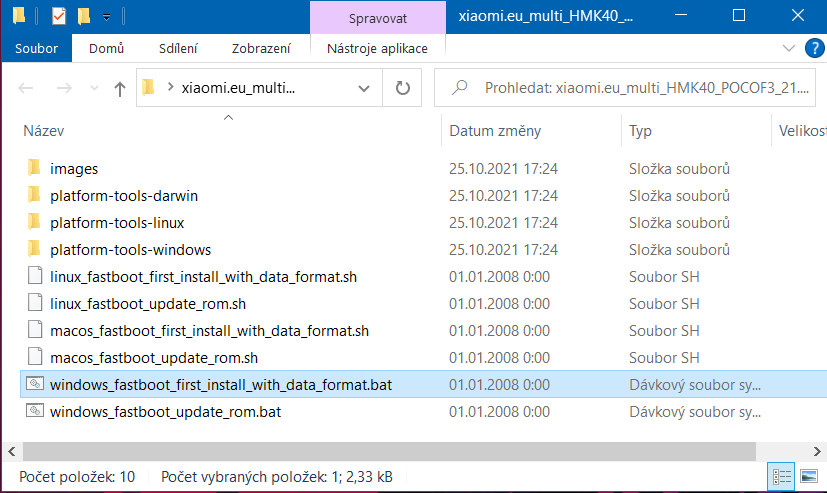Select the images folder icon
Viewport: 827px width, 493px height.
point(34,168)
